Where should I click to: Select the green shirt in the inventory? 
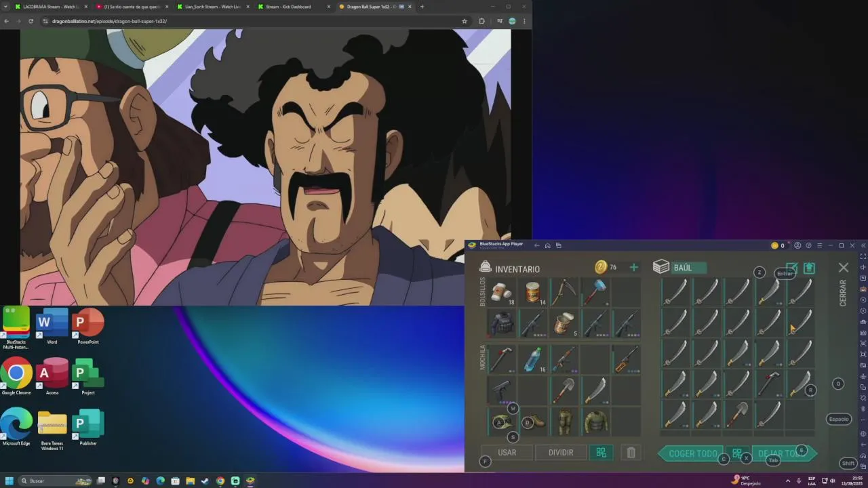click(x=595, y=422)
